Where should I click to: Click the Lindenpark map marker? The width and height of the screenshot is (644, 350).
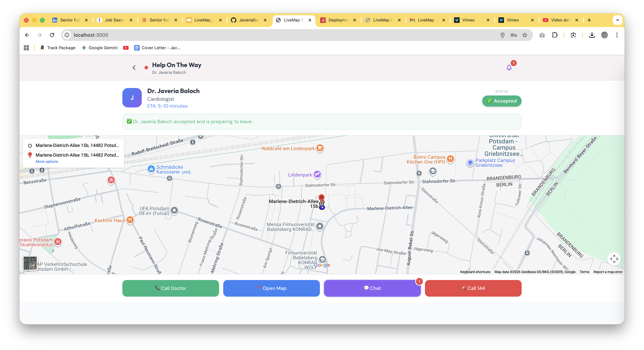[317, 174]
